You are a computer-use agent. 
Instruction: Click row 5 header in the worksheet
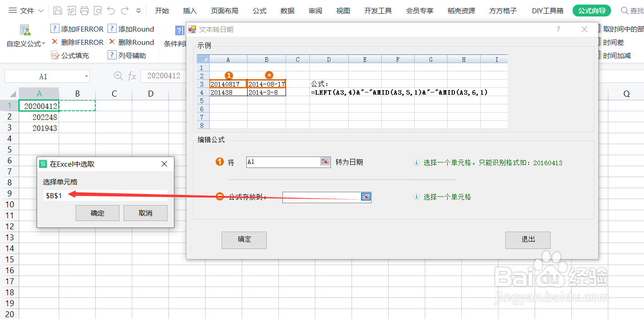[x=10, y=150]
